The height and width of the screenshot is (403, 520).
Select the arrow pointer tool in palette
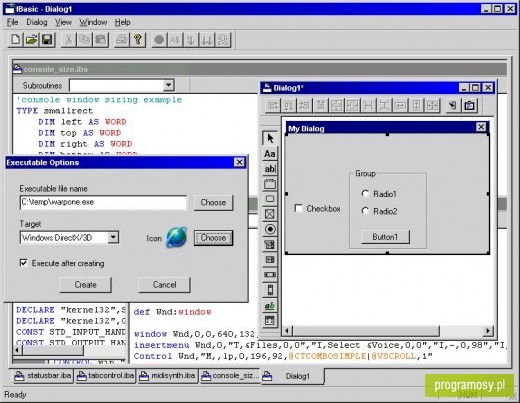tap(270, 138)
